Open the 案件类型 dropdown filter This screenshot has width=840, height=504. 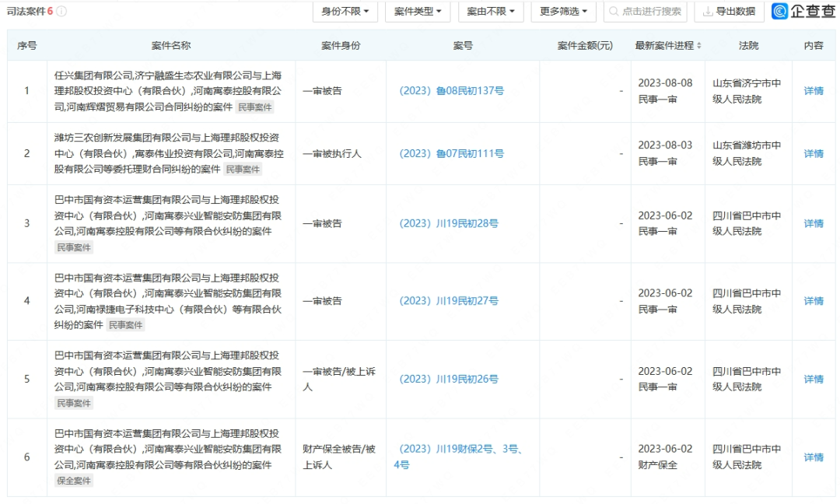pos(418,11)
